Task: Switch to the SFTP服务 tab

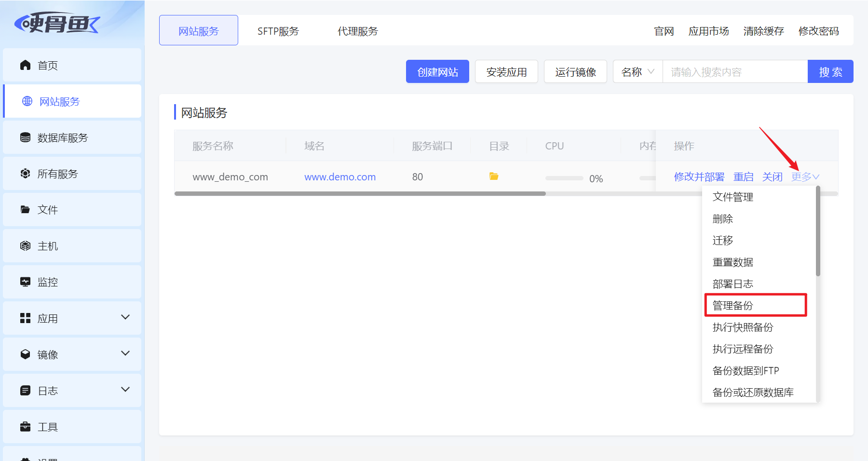Action: point(278,31)
